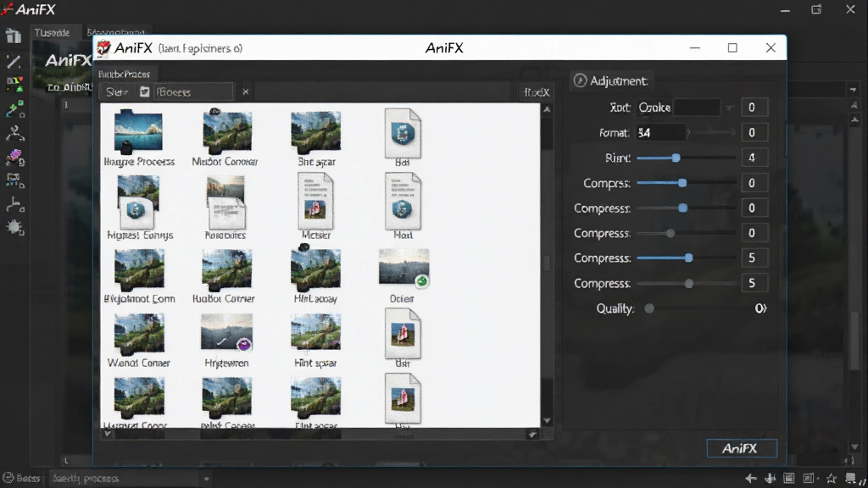Click the star icon in status bar
868x488 pixels.
pos(831,478)
